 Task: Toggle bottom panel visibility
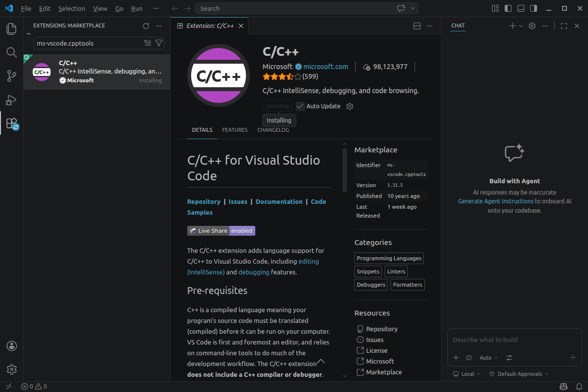(x=521, y=8)
